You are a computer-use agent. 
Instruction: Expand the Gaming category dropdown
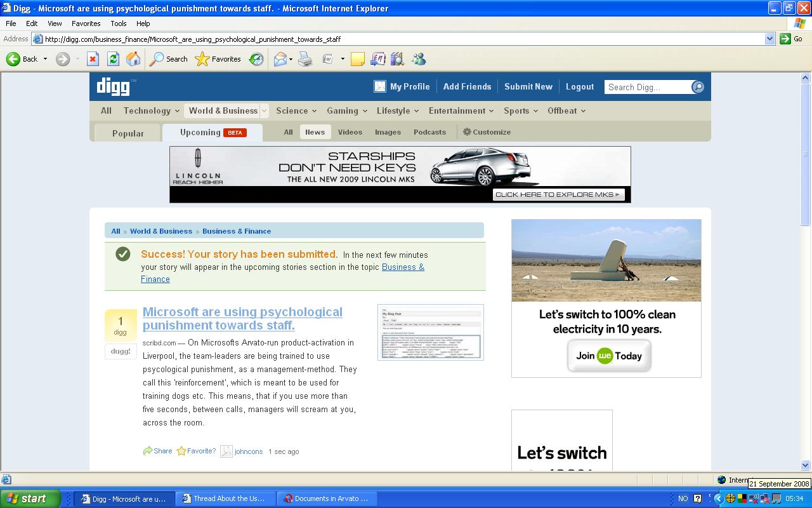click(x=364, y=111)
